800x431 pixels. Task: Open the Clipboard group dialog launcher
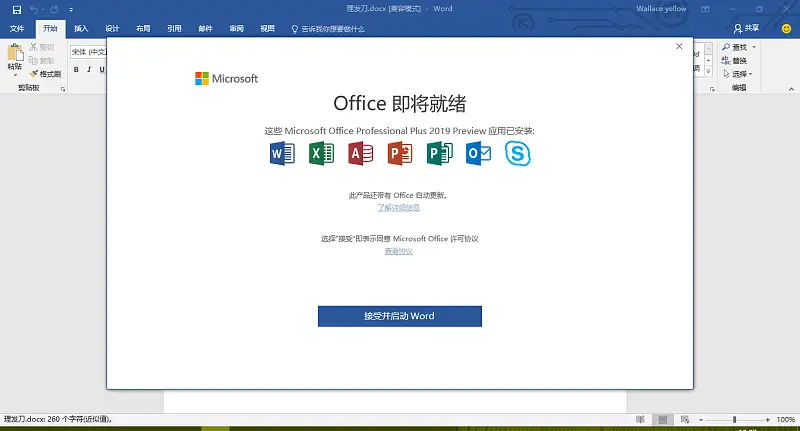click(x=63, y=89)
